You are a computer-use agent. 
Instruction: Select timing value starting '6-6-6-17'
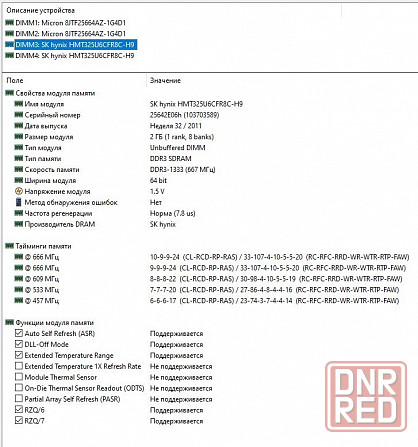[x=275, y=301]
